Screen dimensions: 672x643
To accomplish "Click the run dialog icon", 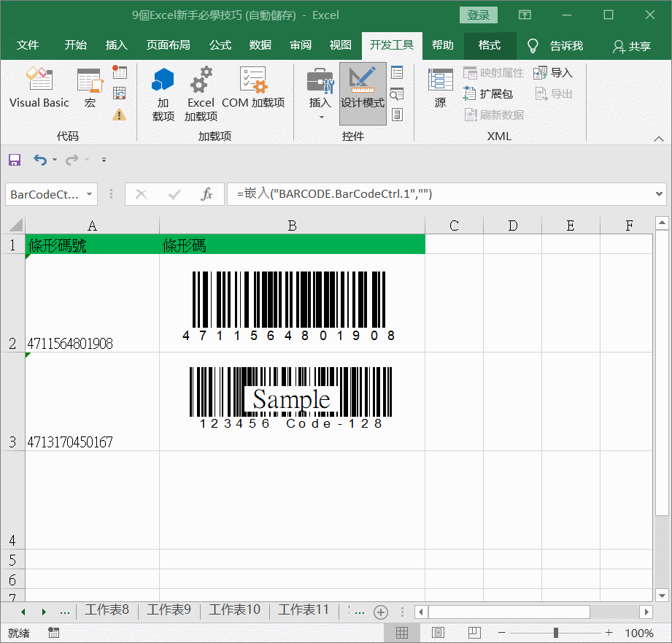I will click(397, 115).
